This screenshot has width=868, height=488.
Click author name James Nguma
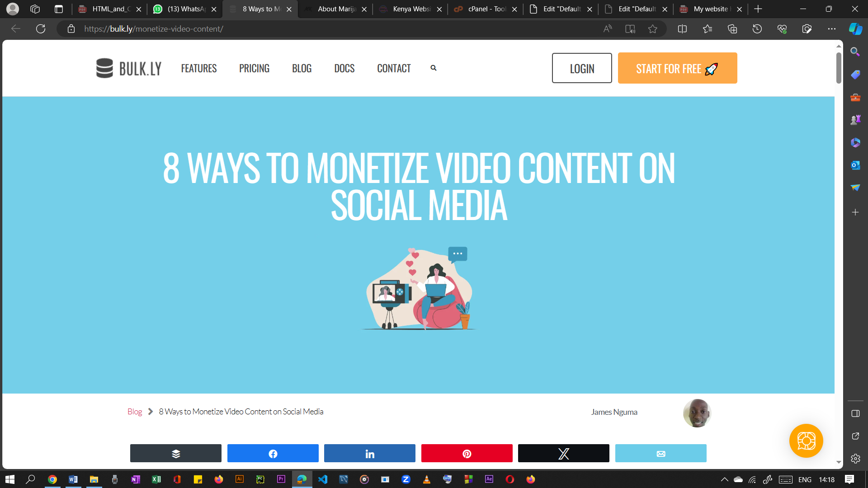coord(614,412)
